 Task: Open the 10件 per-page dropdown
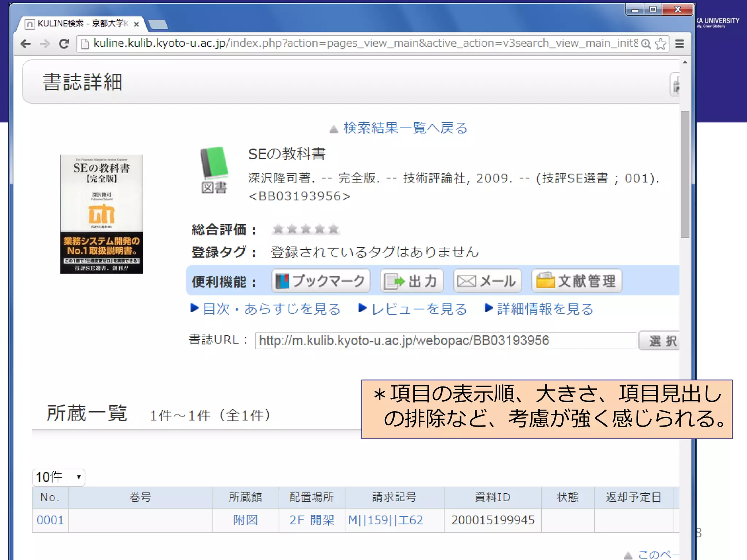58,477
